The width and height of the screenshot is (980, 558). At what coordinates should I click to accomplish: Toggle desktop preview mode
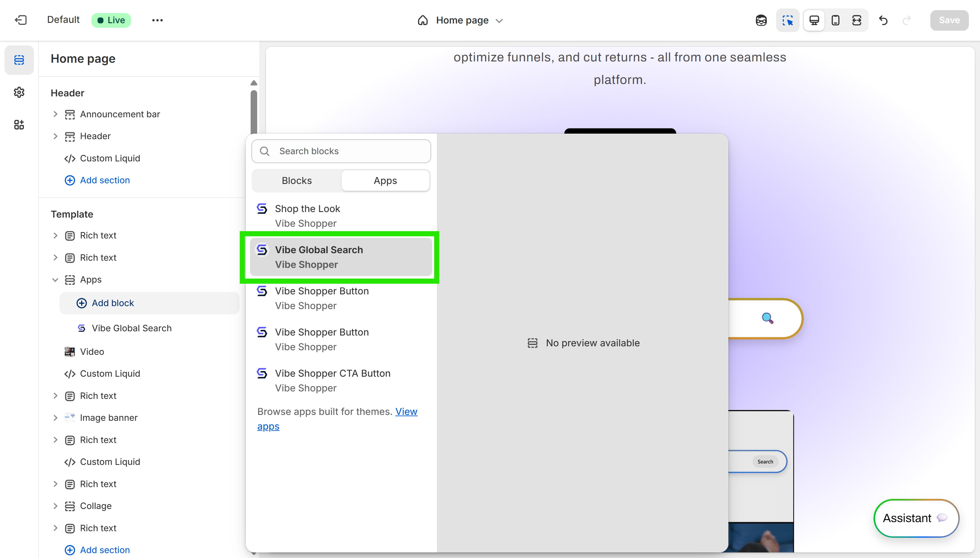[814, 20]
